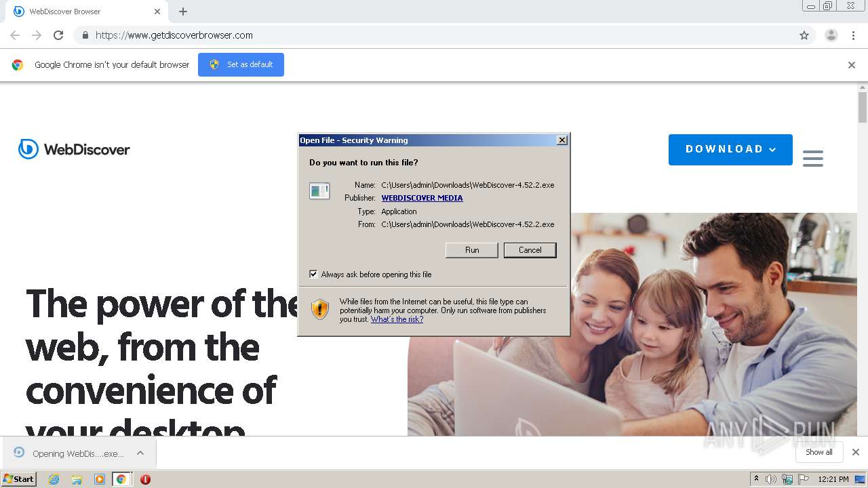Screen dimensions: 868x488
Task: Open media player taskbar icon
Action: (100, 479)
